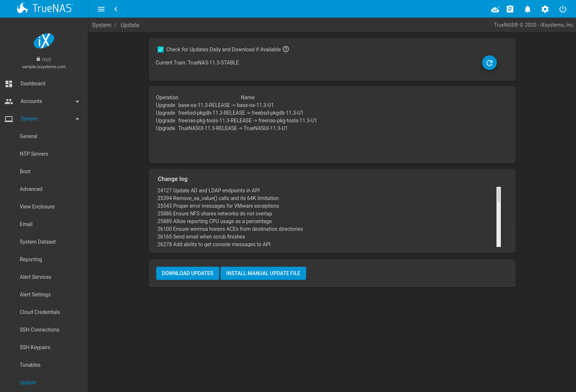Open NTP Servers page
The height and width of the screenshot is (392, 576).
pyautogui.click(x=34, y=154)
